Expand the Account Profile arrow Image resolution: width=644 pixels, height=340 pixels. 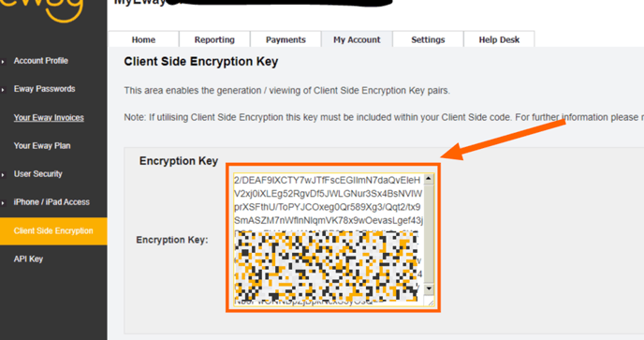(x=3, y=62)
